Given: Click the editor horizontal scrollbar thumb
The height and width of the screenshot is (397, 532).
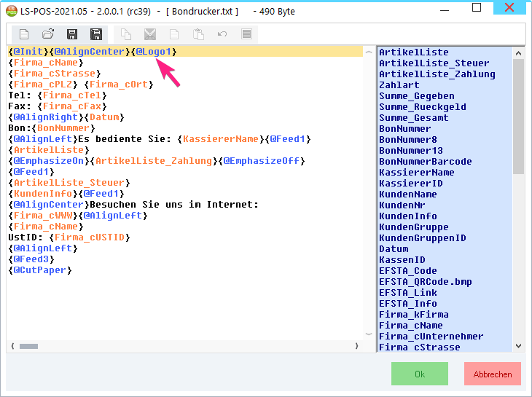Looking at the screenshot, I should [x=29, y=346].
